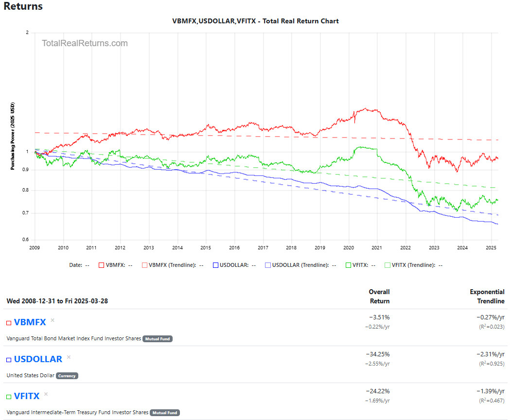Click the Exponential Trendline column header
The height and width of the screenshot is (420, 513).
[487, 297]
